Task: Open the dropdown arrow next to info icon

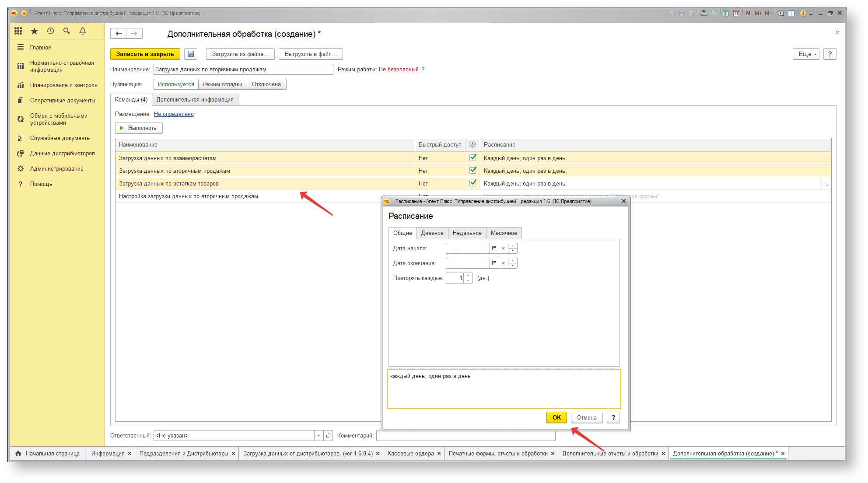Action: point(811,14)
